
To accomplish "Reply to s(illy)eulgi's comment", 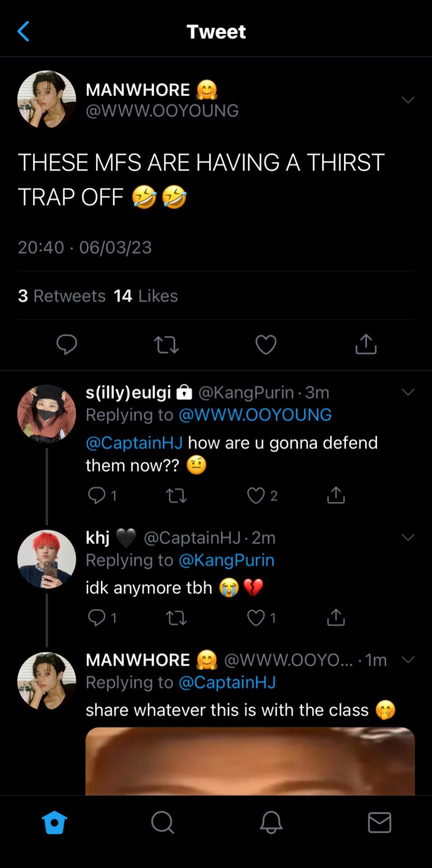I will point(97,495).
